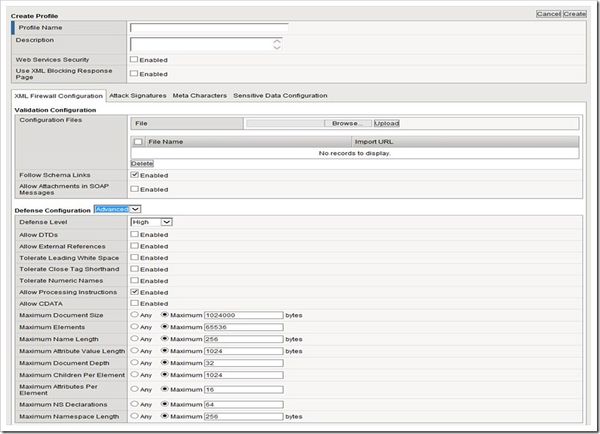The image size is (600, 434).
Task: Click the Create button
Action: [575, 14]
